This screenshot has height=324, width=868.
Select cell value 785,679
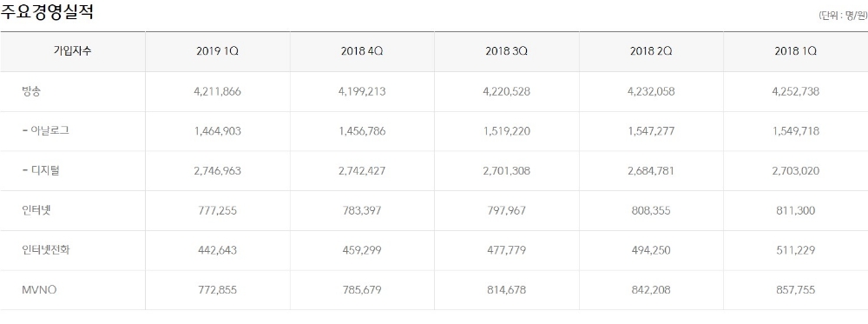362,289
